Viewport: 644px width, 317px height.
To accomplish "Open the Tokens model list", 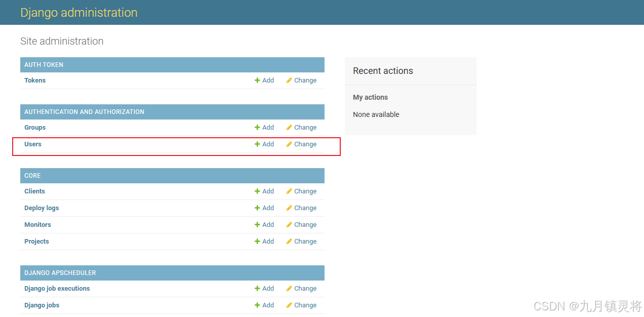I will [35, 81].
